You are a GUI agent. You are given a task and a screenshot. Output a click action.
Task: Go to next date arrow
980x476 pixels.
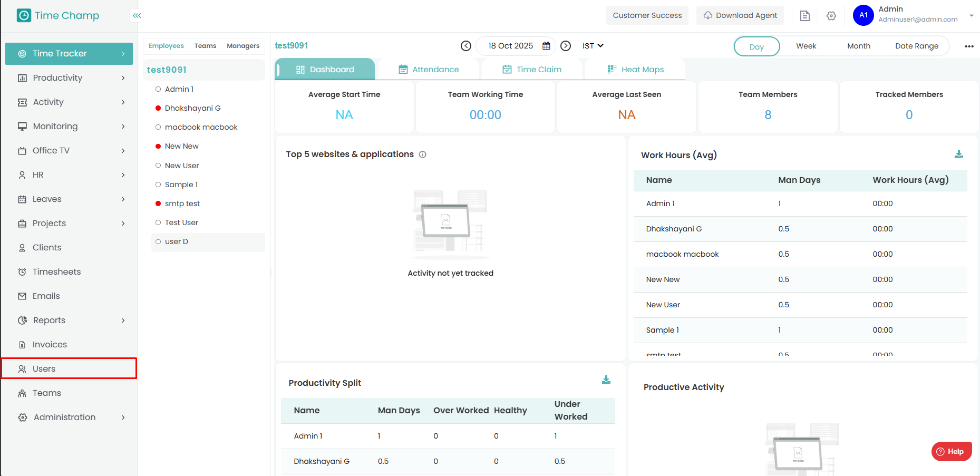pyautogui.click(x=566, y=46)
